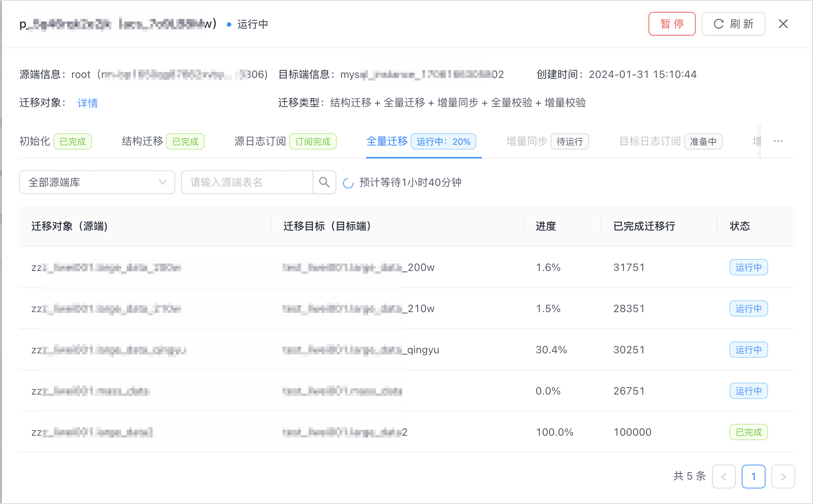Click the search magnifier icon
The width and height of the screenshot is (813, 504).
[324, 182]
